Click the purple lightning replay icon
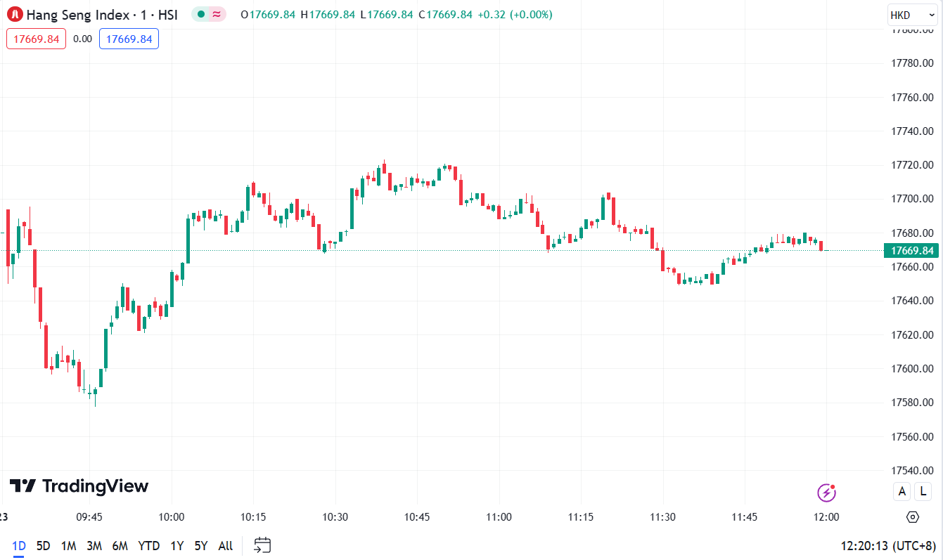The image size is (943, 560). 826,492
